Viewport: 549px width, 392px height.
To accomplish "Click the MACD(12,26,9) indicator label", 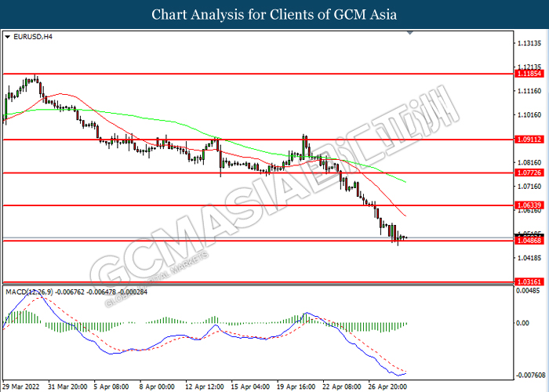I will point(30,292).
